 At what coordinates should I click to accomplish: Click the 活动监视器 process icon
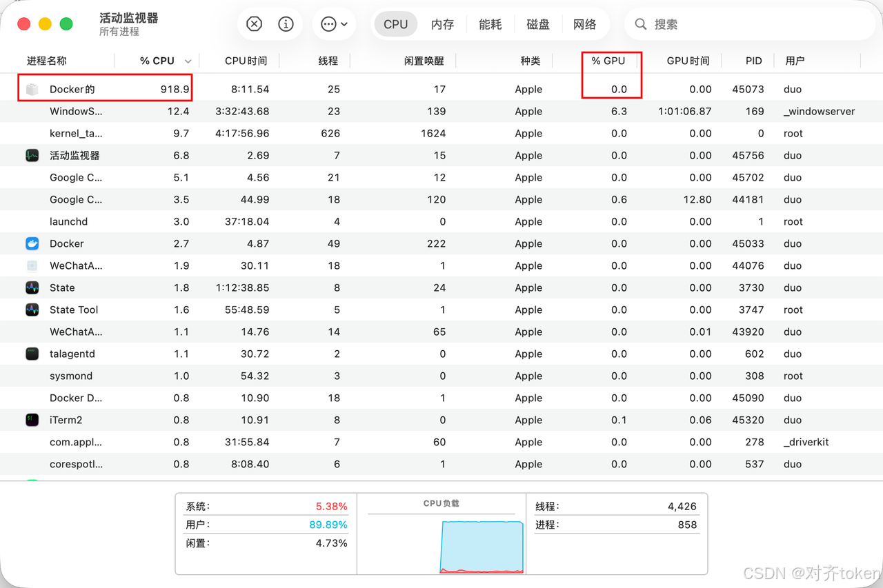pos(32,155)
